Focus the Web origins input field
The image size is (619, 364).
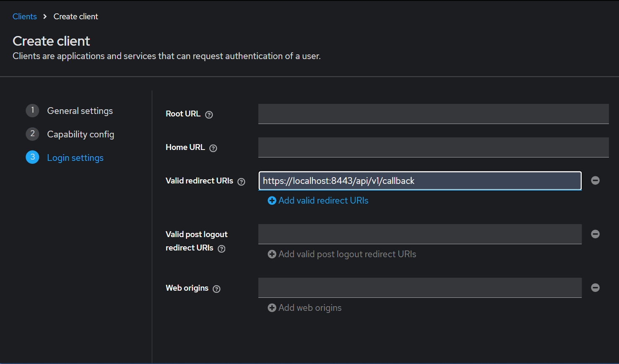[x=420, y=288]
